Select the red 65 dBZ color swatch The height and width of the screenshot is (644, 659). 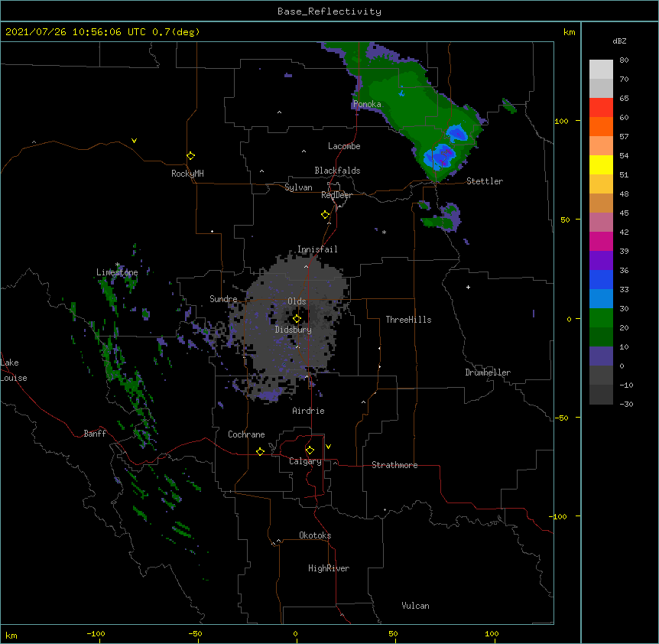[601, 108]
